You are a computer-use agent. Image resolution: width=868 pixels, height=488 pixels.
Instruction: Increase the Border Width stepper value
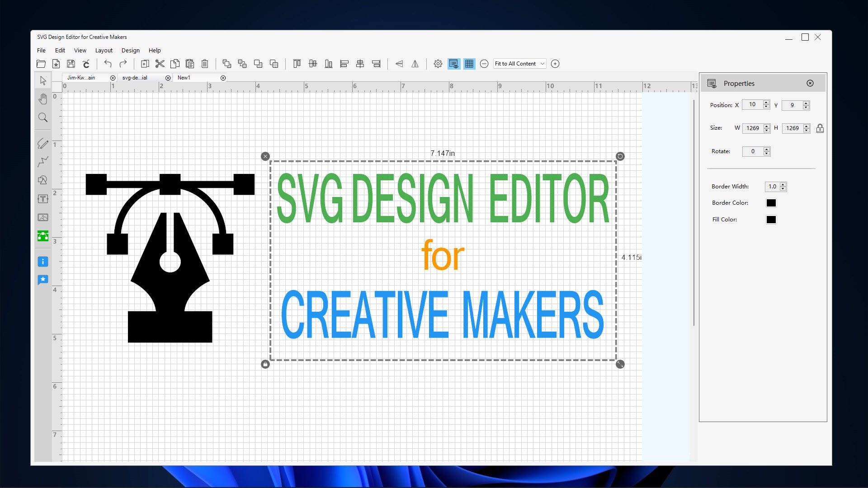tap(783, 184)
